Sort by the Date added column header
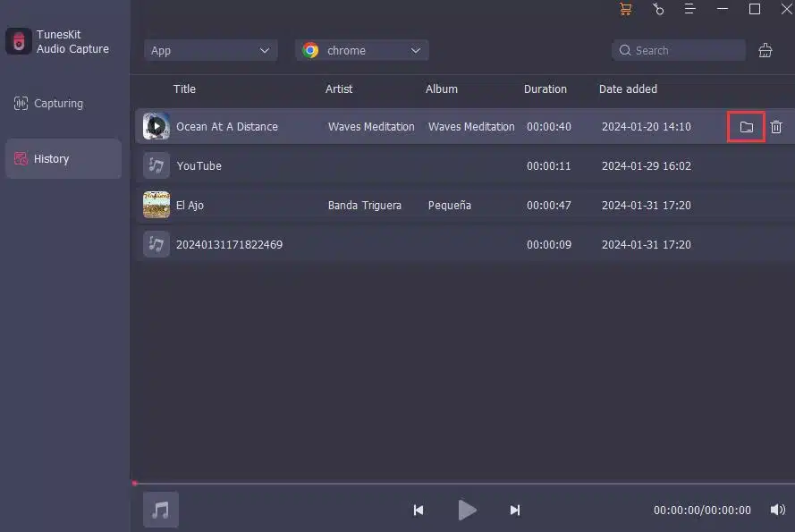The image size is (795, 532). point(628,89)
